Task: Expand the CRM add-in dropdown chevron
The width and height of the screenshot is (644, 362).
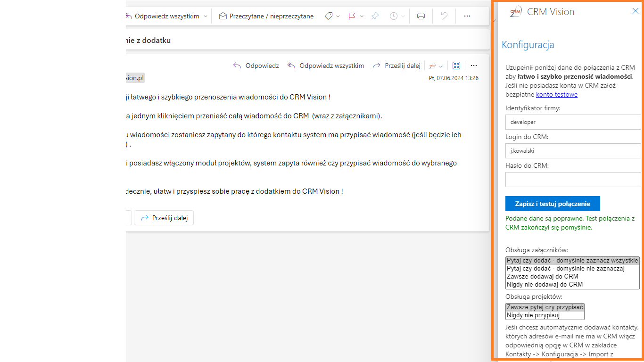Action: pyautogui.click(x=441, y=66)
